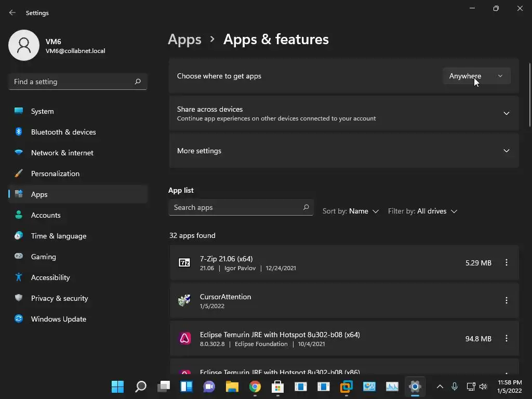Launch Google Chrome from taskbar
The height and width of the screenshot is (399, 532).
tap(255, 387)
